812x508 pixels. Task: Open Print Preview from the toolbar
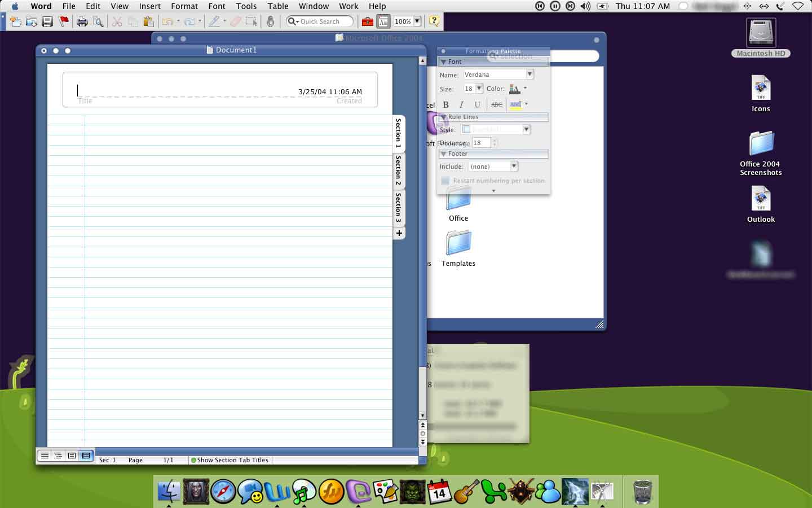tap(98, 21)
